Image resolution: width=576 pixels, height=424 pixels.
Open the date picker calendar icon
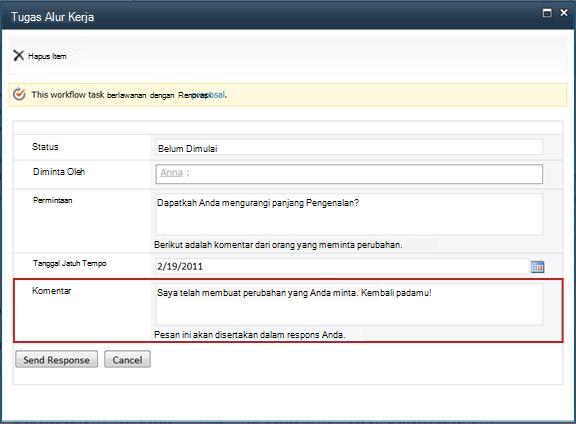coord(537,267)
